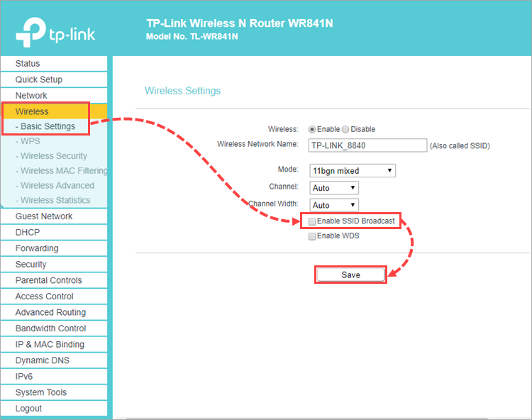Screen dimensions: 532x420
Task: Open Quick Setup in sidebar
Action: pyautogui.click(x=54, y=79)
